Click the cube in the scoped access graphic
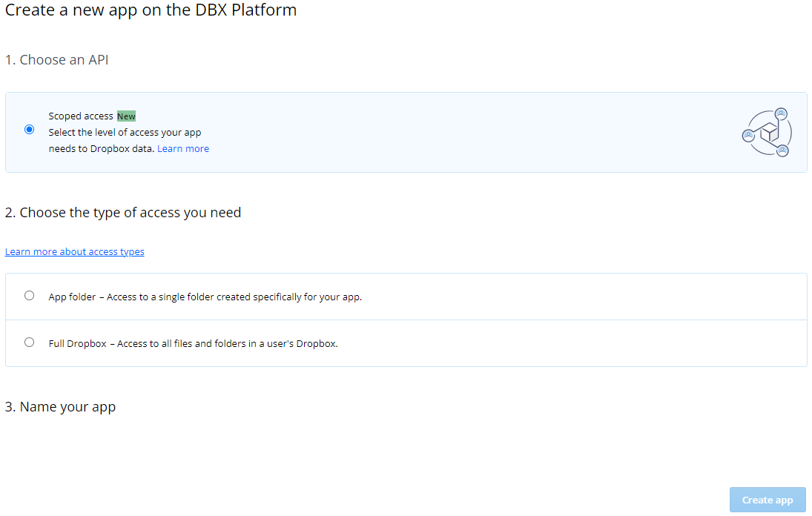The width and height of the screenshot is (812, 516). pos(770,133)
